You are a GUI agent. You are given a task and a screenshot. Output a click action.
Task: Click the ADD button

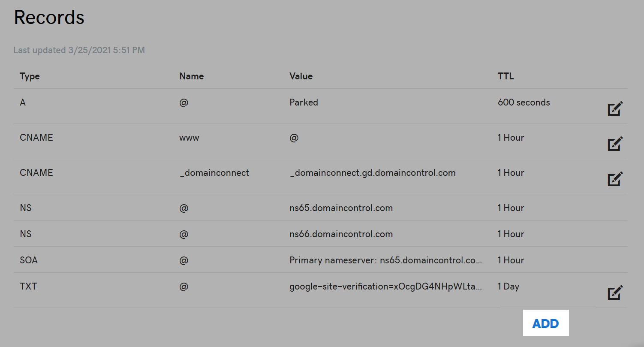[x=546, y=323]
